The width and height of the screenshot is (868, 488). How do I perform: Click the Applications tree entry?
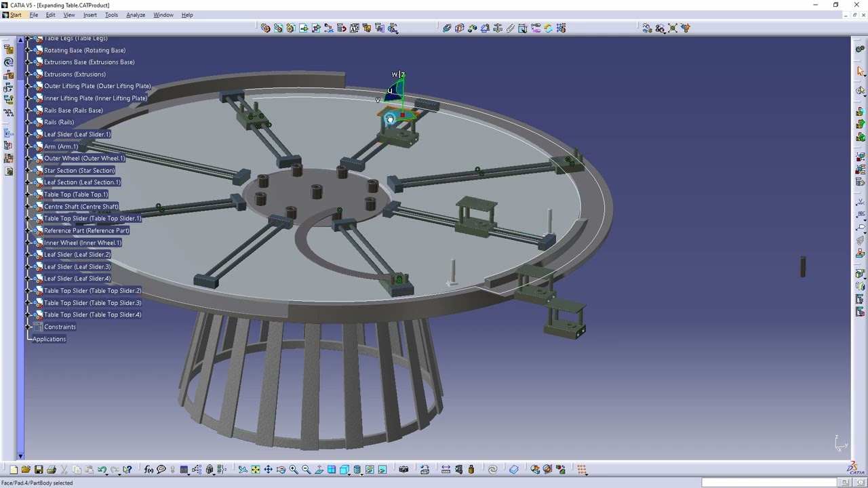pos(49,339)
